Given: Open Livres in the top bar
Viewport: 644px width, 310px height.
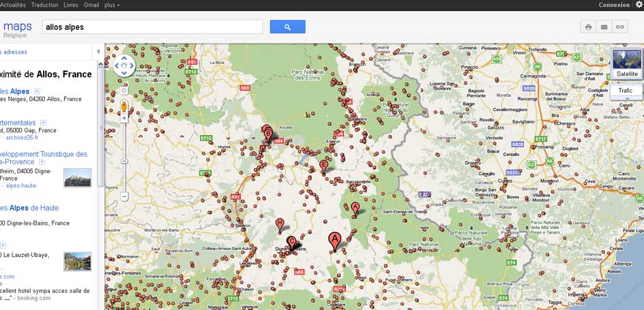Looking at the screenshot, I should pos(71,5).
